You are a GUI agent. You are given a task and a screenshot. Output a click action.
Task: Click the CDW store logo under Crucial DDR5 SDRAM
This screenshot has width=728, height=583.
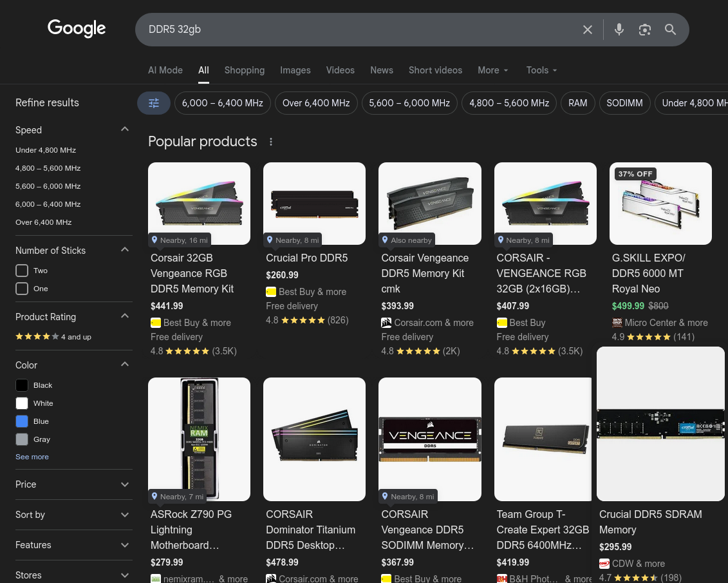click(x=604, y=564)
